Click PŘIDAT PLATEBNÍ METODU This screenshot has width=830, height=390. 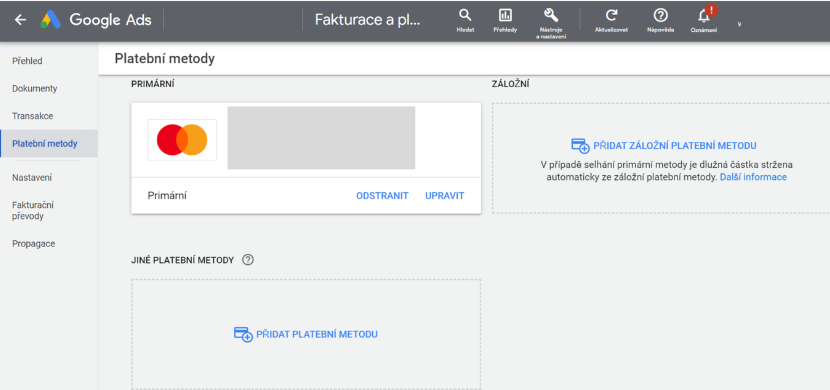tap(317, 334)
